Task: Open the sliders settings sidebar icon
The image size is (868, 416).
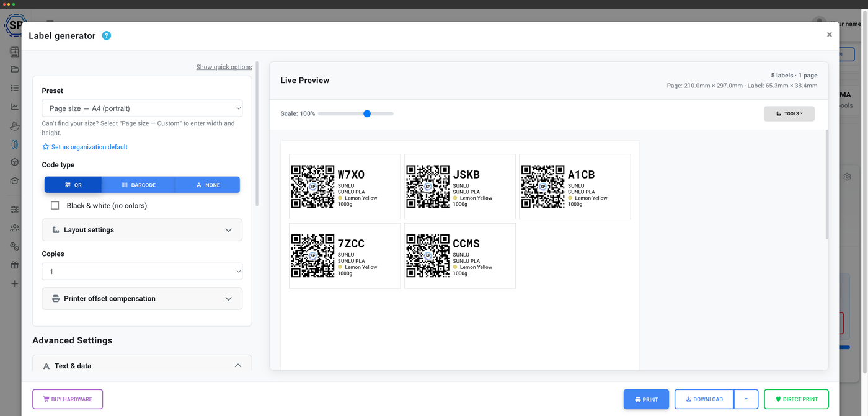Action: pyautogui.click(x=15, y=210)
